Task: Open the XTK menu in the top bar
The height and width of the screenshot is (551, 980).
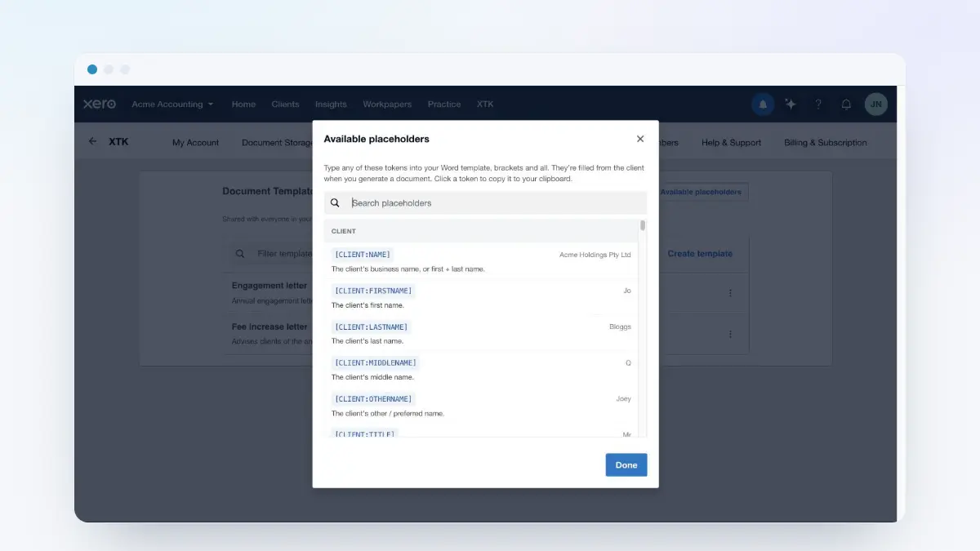Action: pyautogui.click(x=485, y=104)
